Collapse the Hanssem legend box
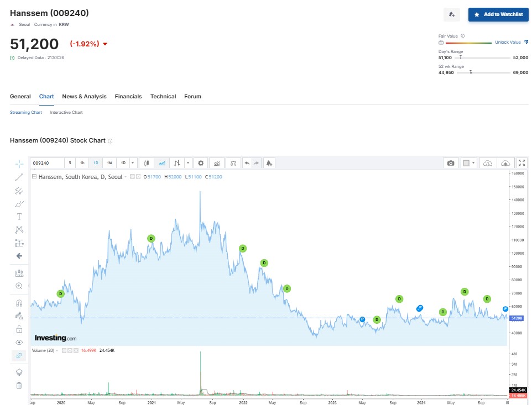 click(34, 177)
